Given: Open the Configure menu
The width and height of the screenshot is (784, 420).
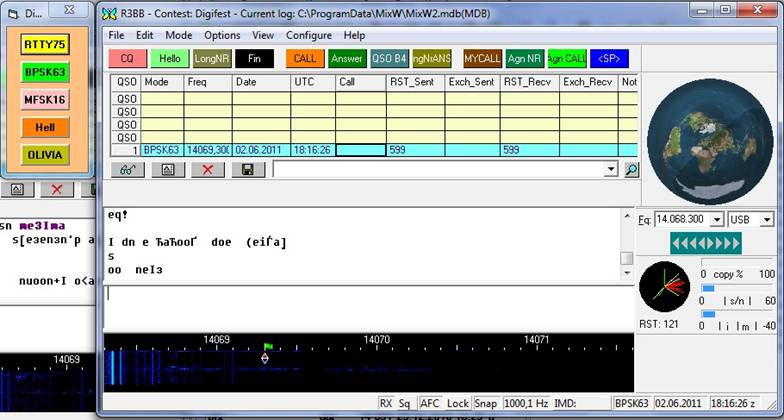Looking at the screenshot, I should click(309, 35).
